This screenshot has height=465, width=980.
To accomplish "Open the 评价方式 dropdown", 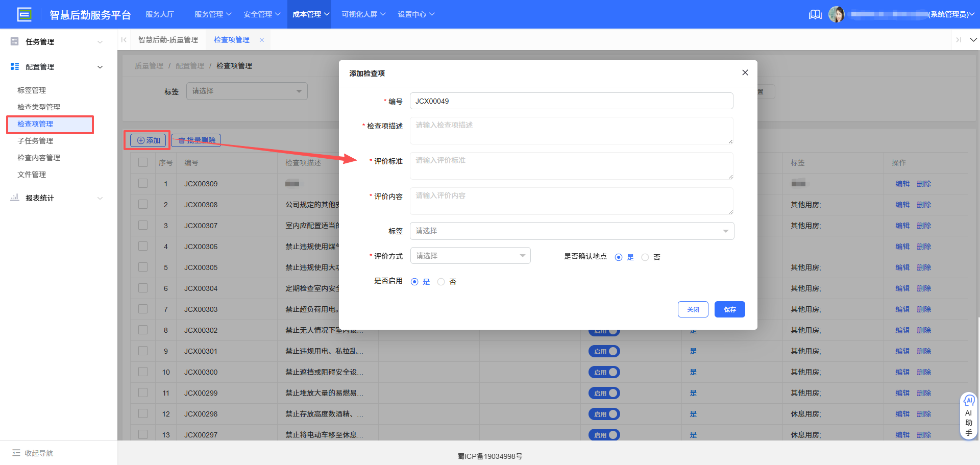I will click(470, 255).
